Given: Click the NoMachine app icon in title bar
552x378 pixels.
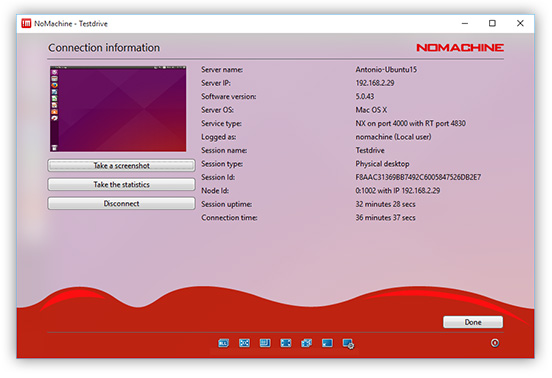Looking at the screenshot, I should [x=26, y=24].
